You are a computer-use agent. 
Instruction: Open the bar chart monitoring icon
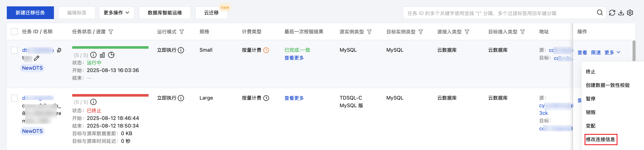[x=102, y=55]
